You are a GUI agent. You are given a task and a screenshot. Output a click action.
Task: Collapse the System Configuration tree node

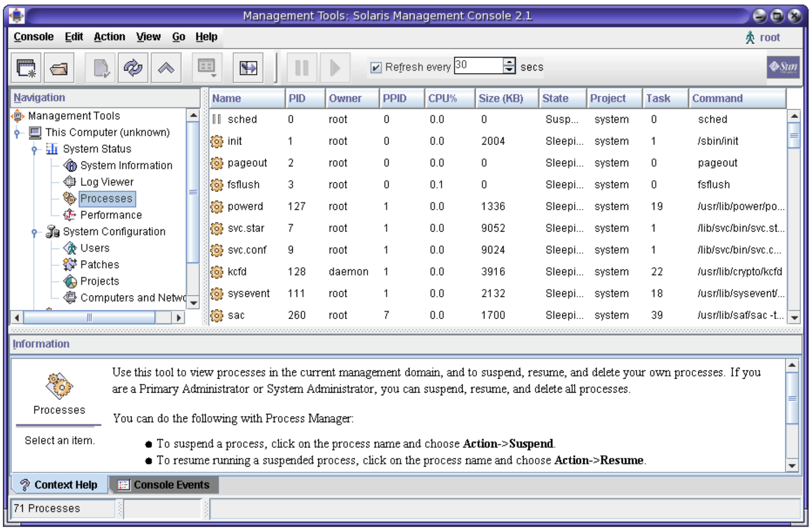click(34, 232)
